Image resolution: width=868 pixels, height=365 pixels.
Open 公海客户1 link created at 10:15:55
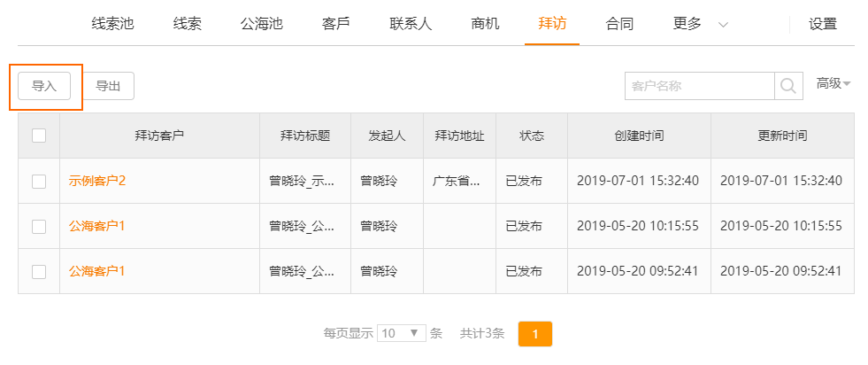coord(96,226)
